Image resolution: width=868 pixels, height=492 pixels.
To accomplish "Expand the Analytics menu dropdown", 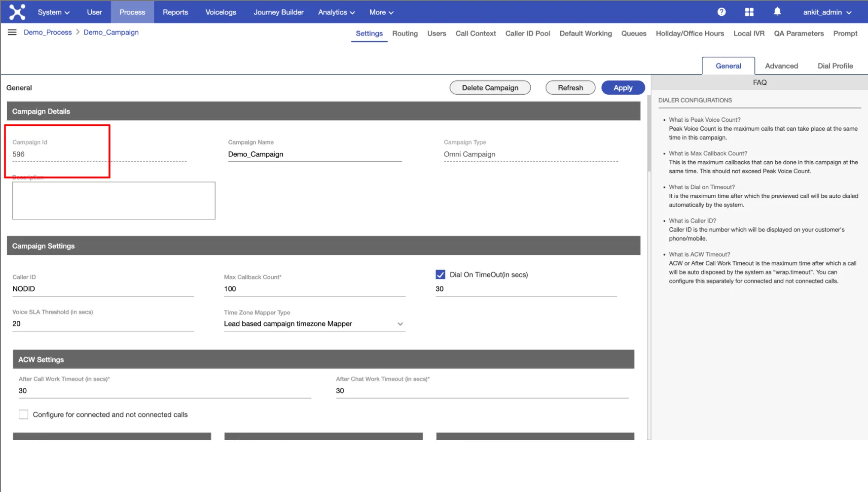I will [336, 12].
